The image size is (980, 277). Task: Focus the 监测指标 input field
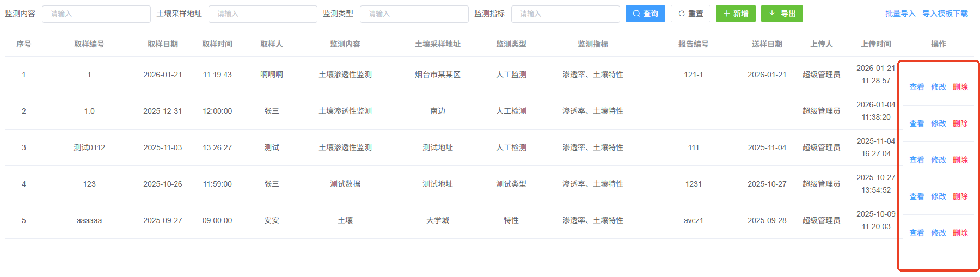566,14
